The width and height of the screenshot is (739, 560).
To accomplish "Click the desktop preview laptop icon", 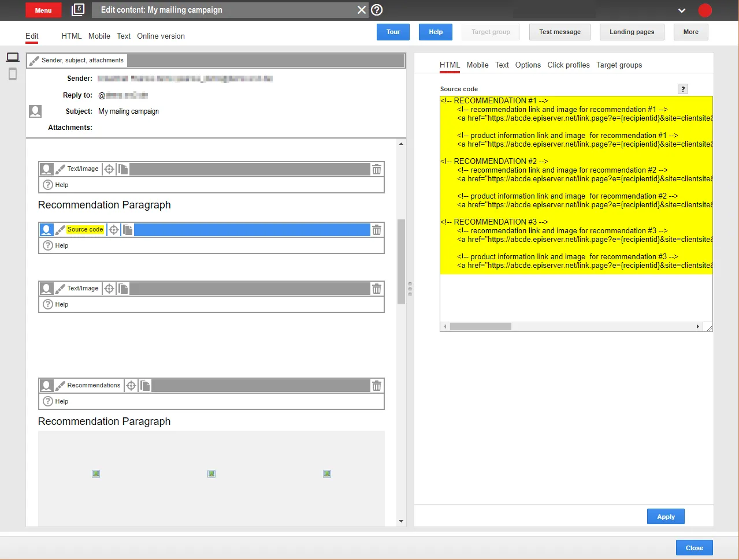I will (13, 57).
